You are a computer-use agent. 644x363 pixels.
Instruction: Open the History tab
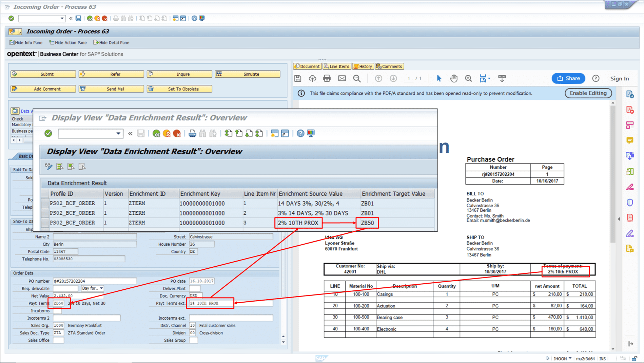pos(363,66)
